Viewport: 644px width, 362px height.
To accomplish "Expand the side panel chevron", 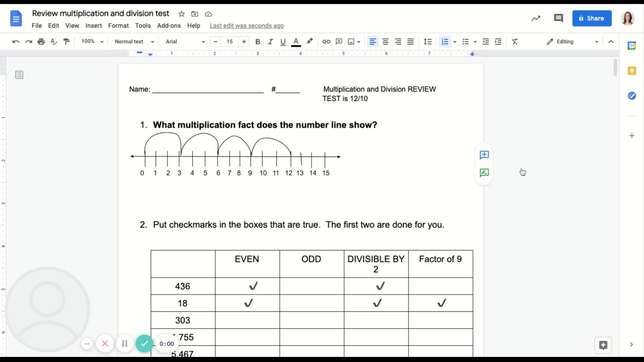I will click(x=631, y=344).
